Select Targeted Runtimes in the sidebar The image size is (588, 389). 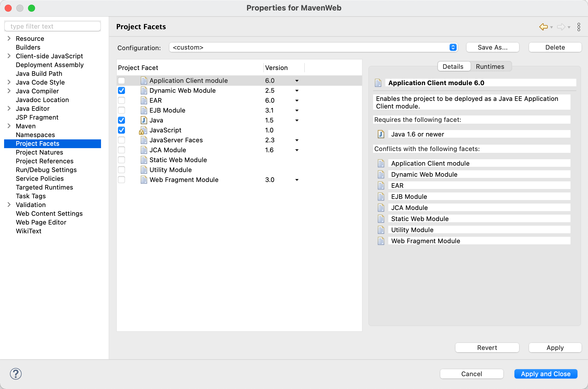coord(44,187)
